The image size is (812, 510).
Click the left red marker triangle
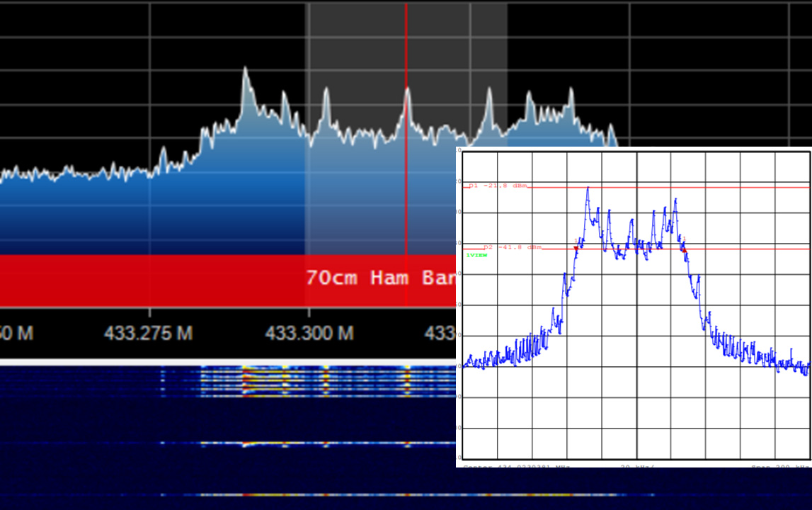(x=576, y=249)
